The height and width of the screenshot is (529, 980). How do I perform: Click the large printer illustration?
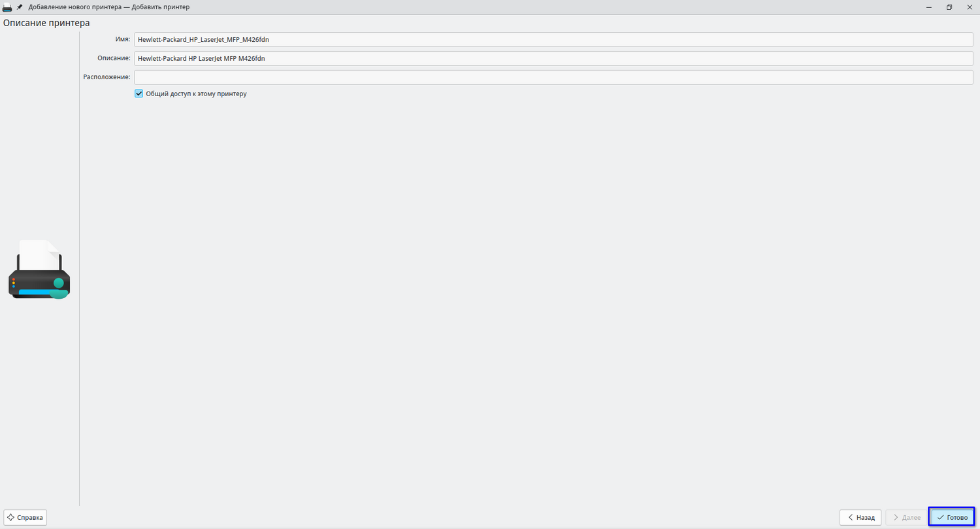(39, 269)
